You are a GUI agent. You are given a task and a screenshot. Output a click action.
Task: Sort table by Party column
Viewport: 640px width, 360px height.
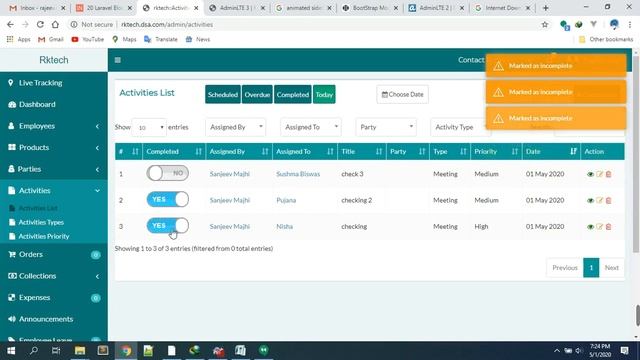[407, 151]
